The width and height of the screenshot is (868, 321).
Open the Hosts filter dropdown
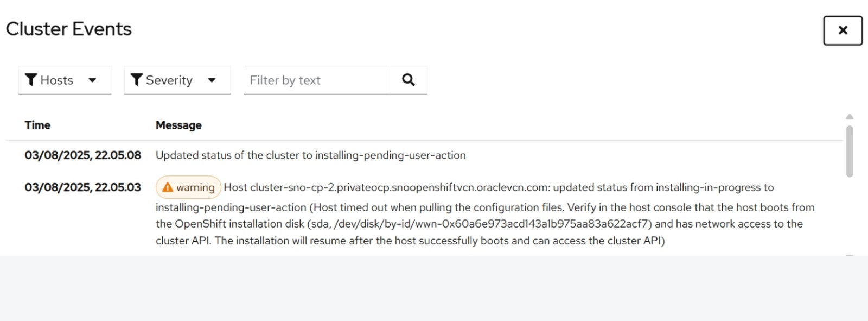(x=65, y=80)
